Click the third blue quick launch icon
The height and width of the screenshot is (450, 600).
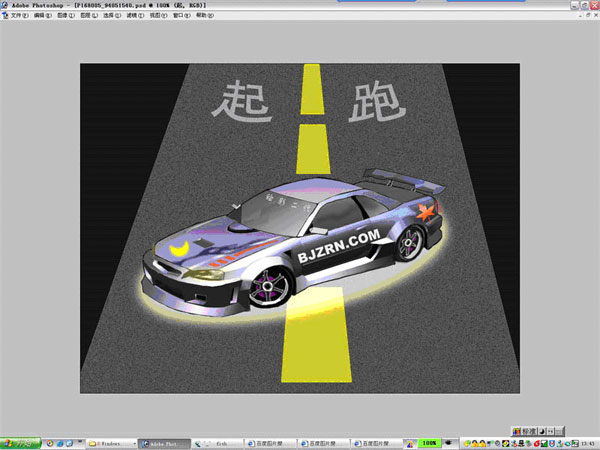click(70, 443)
